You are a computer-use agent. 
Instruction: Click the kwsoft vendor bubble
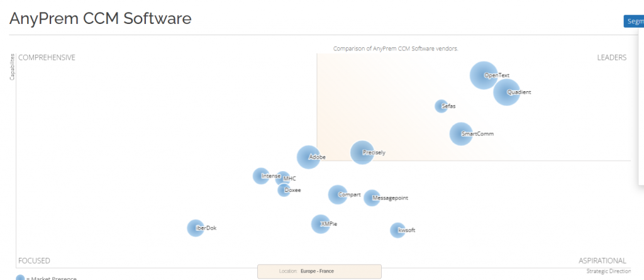click(x=397, y=230)
